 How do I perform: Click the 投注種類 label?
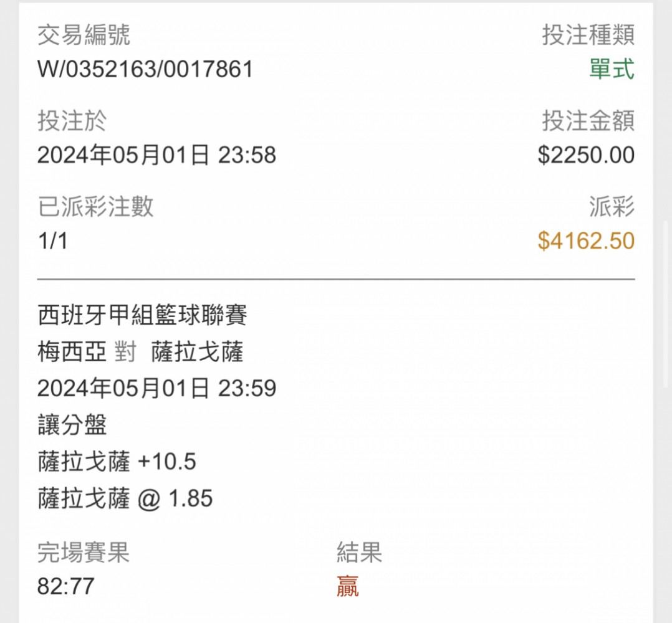pos(588,35)
